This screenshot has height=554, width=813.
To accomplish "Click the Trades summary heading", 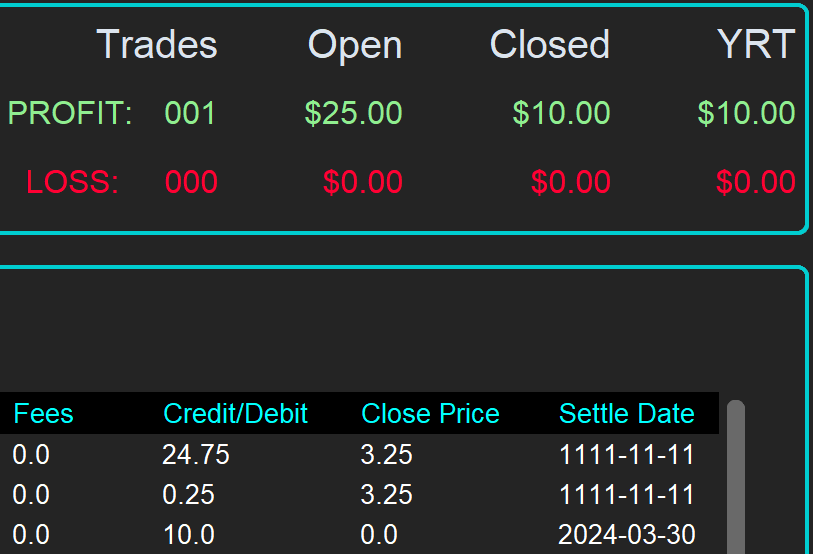I will pos(156,45).
